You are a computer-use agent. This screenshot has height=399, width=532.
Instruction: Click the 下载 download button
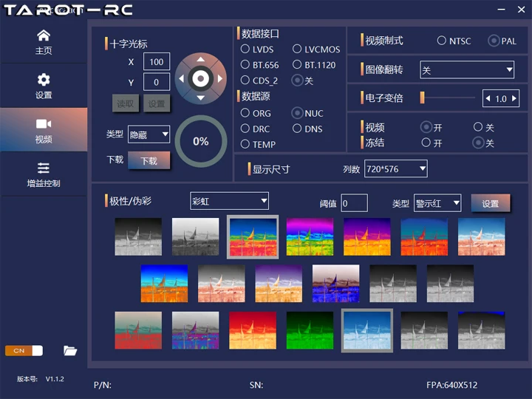[x=149, y=160]
